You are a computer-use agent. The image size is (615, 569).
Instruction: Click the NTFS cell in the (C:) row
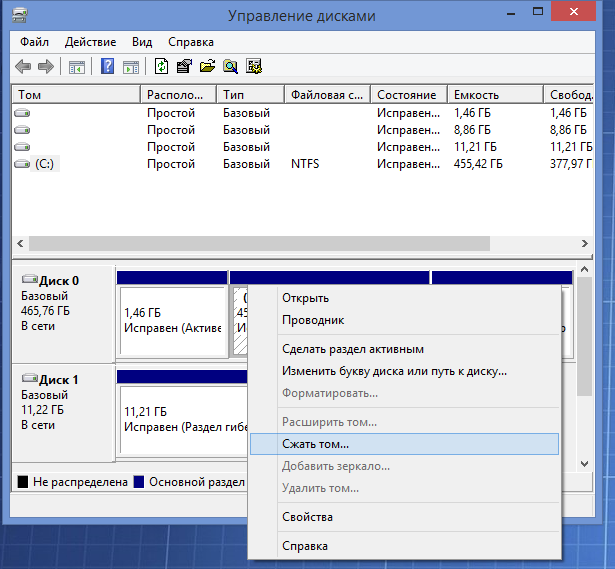pyautogui.click(x=305, y=164)
